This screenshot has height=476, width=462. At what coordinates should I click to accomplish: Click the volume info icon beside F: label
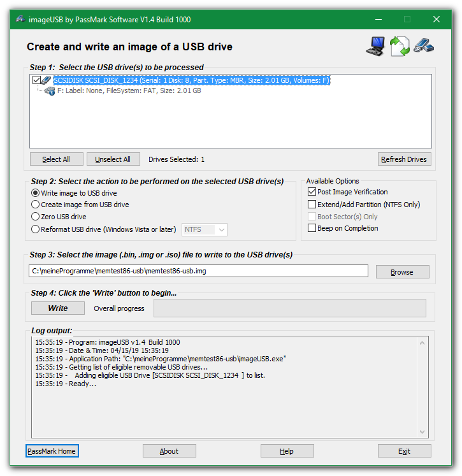point(50,90)
